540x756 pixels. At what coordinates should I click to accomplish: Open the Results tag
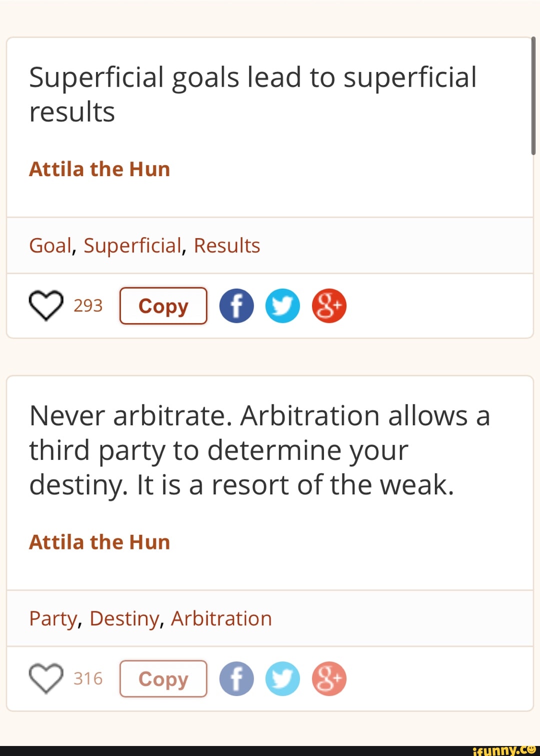pos(226,246)
